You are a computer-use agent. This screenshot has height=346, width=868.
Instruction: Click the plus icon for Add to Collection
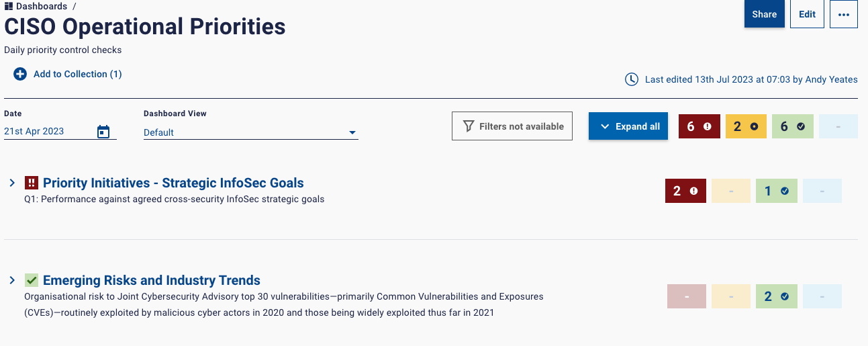coord(20,74)
